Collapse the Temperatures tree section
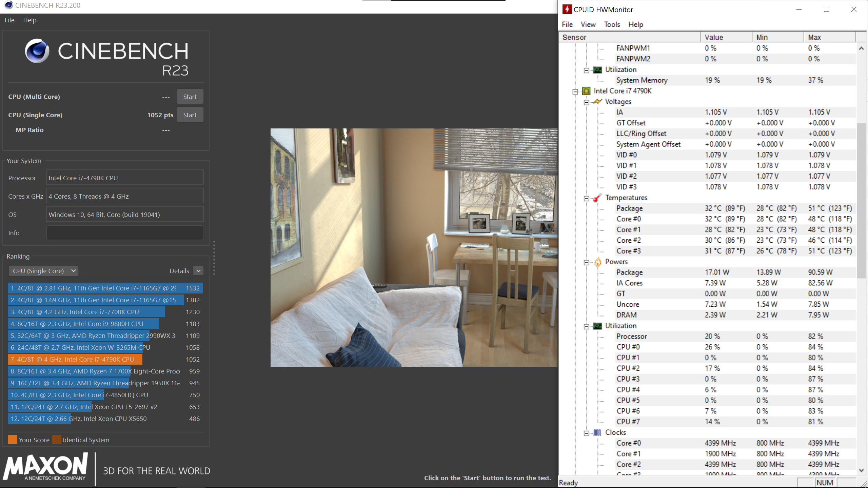Viewport: 868px width, 488px height. 586,198
